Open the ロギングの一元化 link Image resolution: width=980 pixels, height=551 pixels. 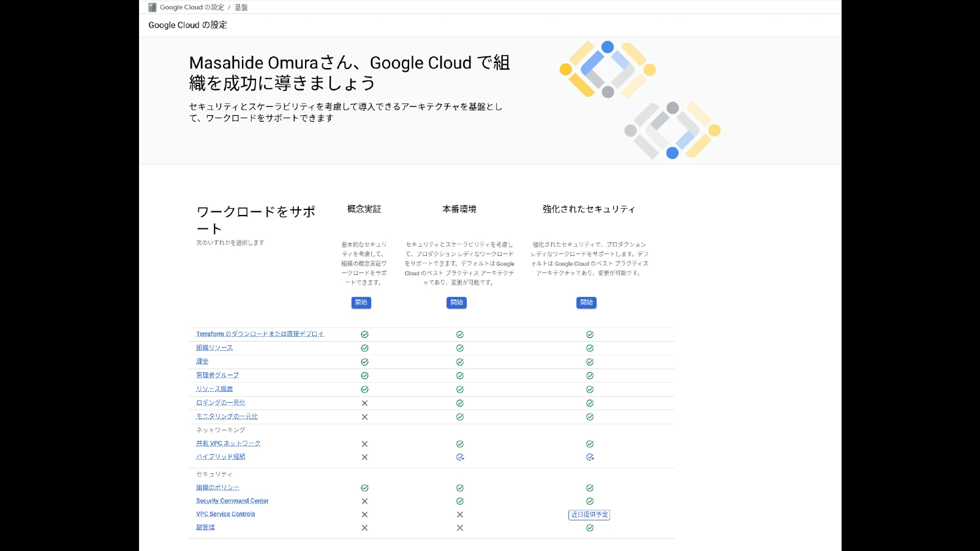[221, 403]
